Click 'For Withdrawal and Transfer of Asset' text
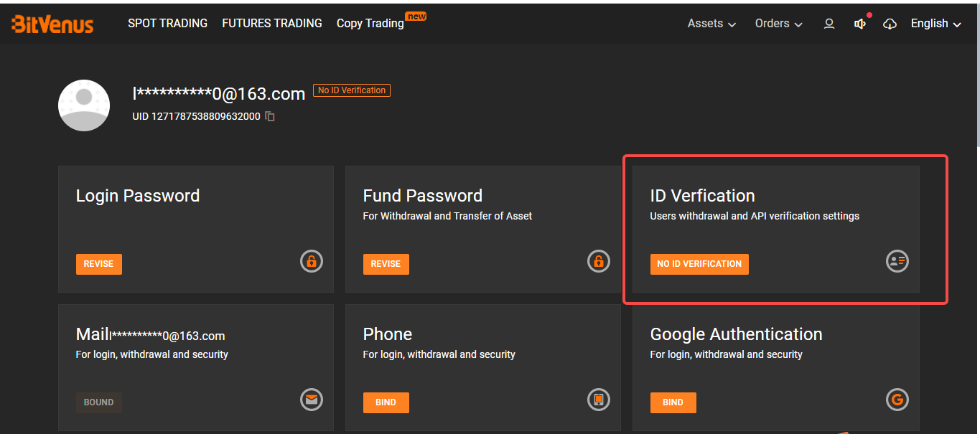Viewport: 980px width, 434px height. (448, 216)
